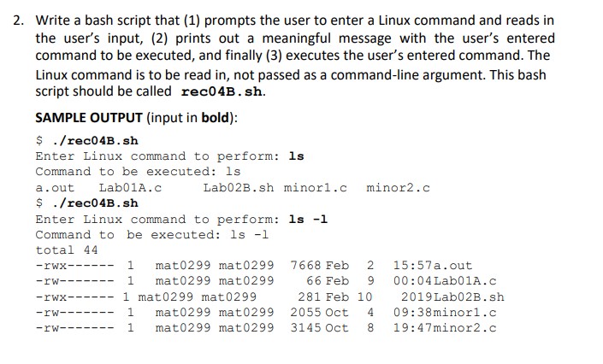
Task: Click 09:38minor1.c in the long listing
Action: [x=444, y=312]
